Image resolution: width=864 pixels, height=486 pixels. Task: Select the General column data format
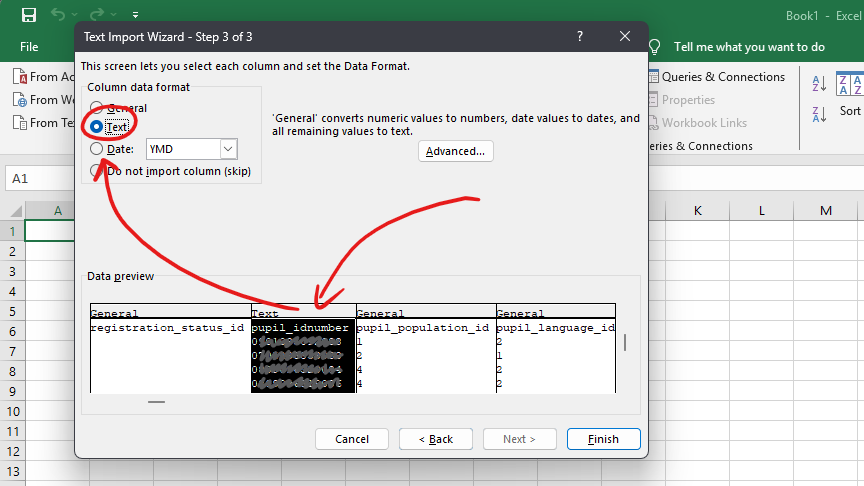[x=96, y=108]
